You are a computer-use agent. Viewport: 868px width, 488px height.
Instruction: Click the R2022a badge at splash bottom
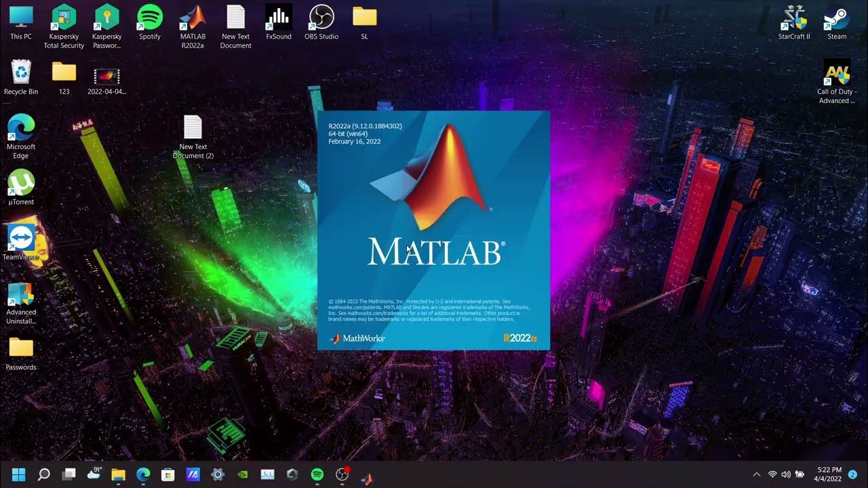520,338
